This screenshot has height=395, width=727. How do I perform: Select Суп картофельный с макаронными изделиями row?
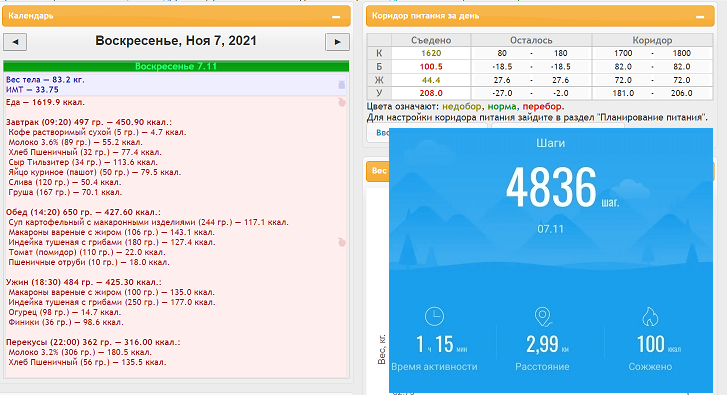(148, 222)
